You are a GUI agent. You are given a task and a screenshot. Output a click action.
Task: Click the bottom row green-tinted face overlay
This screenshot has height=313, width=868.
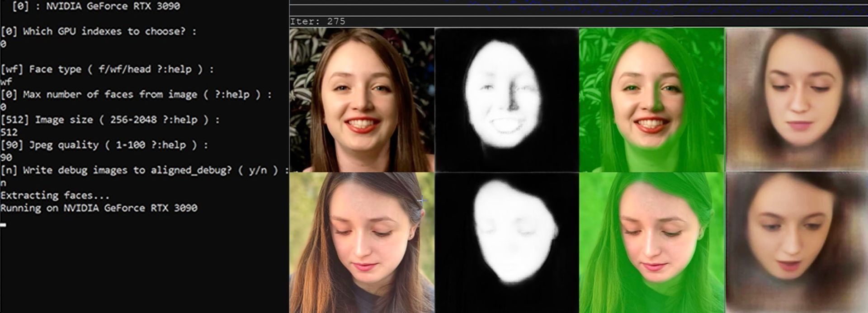point(651,243)
